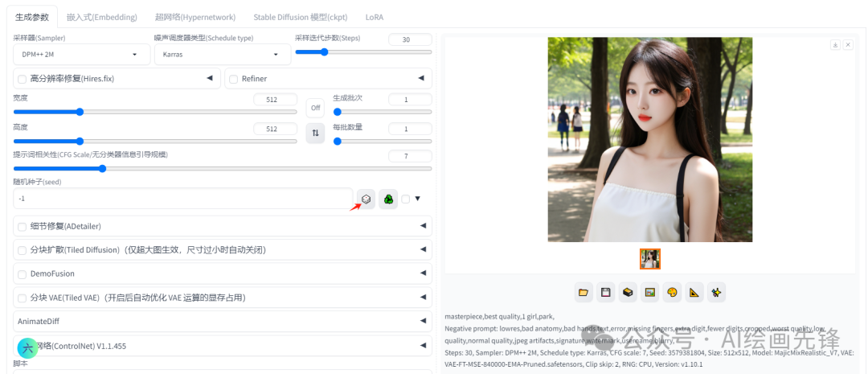Open the Schedule type dropdown showing Karras
Image resolution: width=868 pixels, height=374 pixels.
tap(223, 55)
